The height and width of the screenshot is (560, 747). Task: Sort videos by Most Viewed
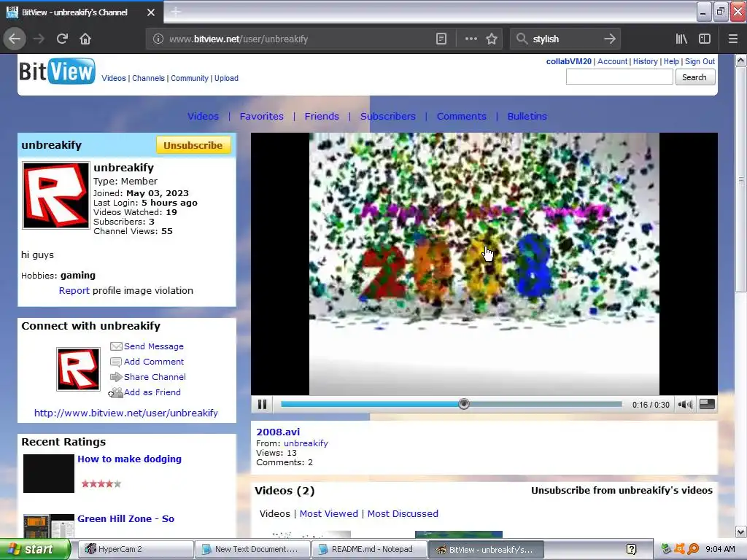click(329, 514)
